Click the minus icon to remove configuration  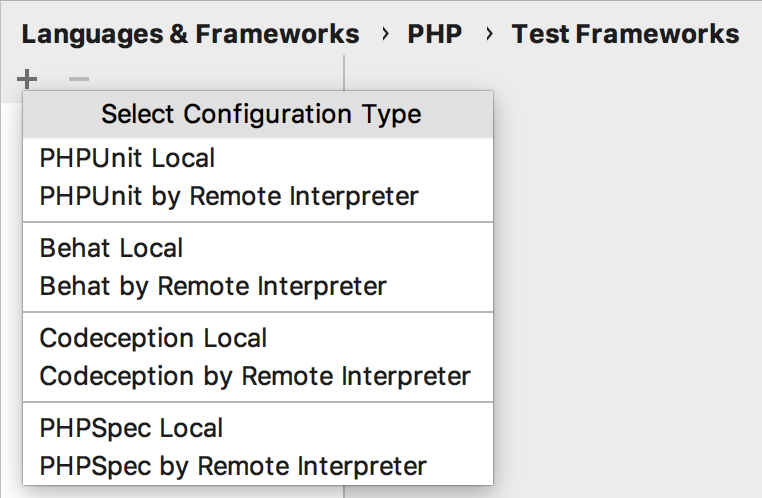pyautogui.click(x=79, y=79)
